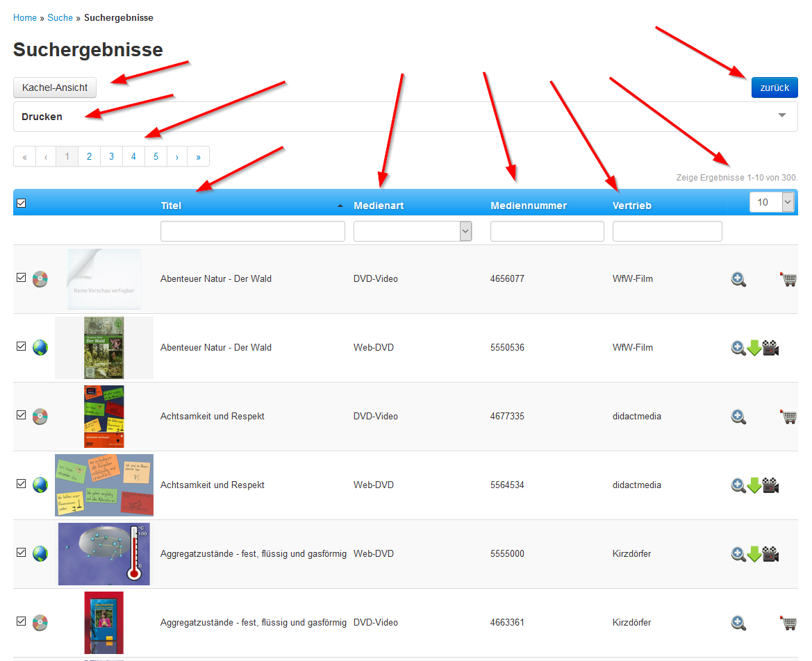Click the magnifier icon for media number 4656077
This screenshot has height=661, width=812.
(738, 280)
